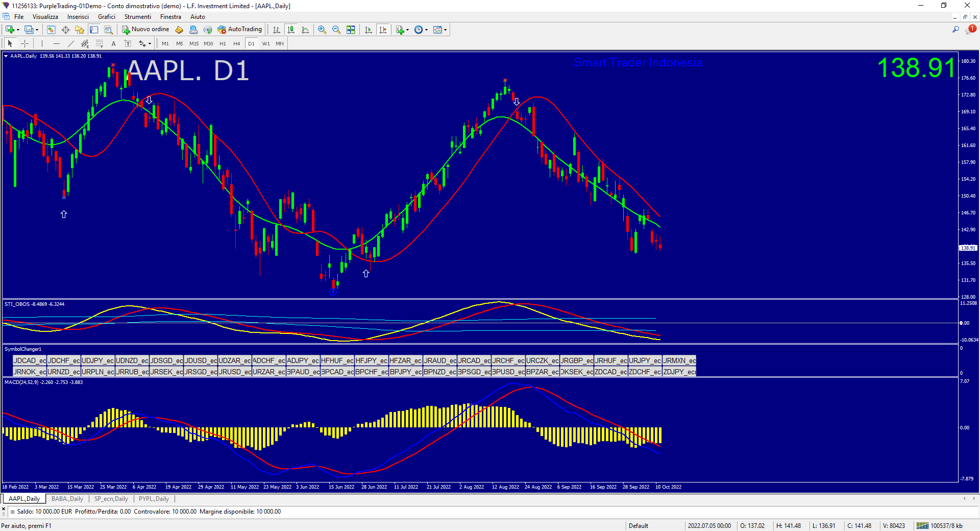Switch timeframe to M30

[x=208, y=44]
